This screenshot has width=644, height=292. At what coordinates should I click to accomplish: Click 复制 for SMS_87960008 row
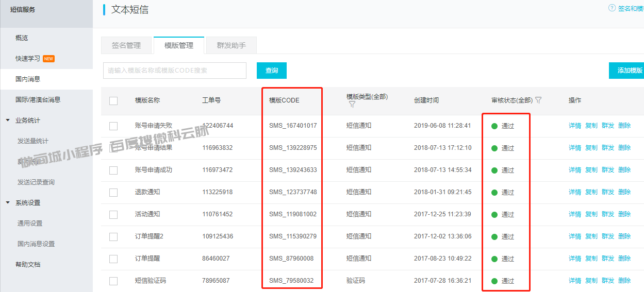click(591, 259)
